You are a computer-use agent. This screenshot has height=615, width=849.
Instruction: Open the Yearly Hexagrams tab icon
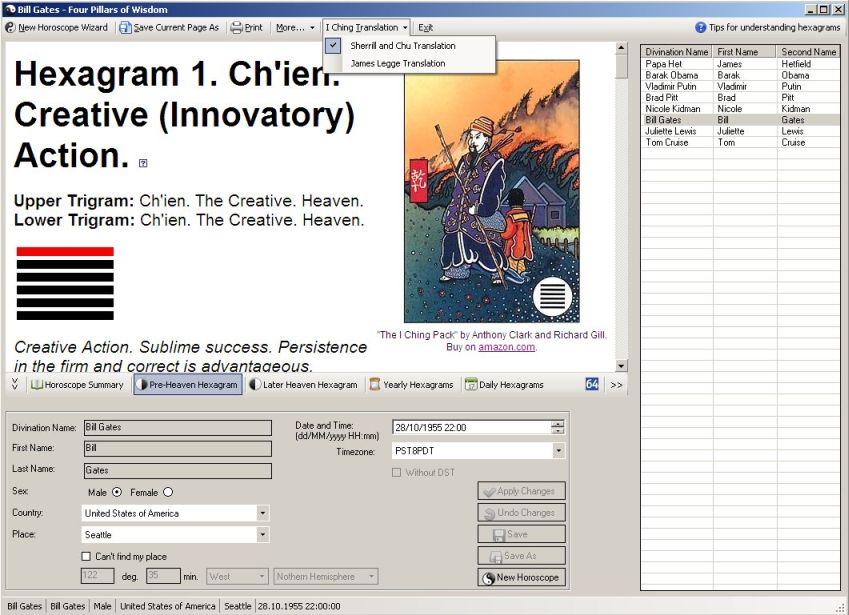[375, 384]
